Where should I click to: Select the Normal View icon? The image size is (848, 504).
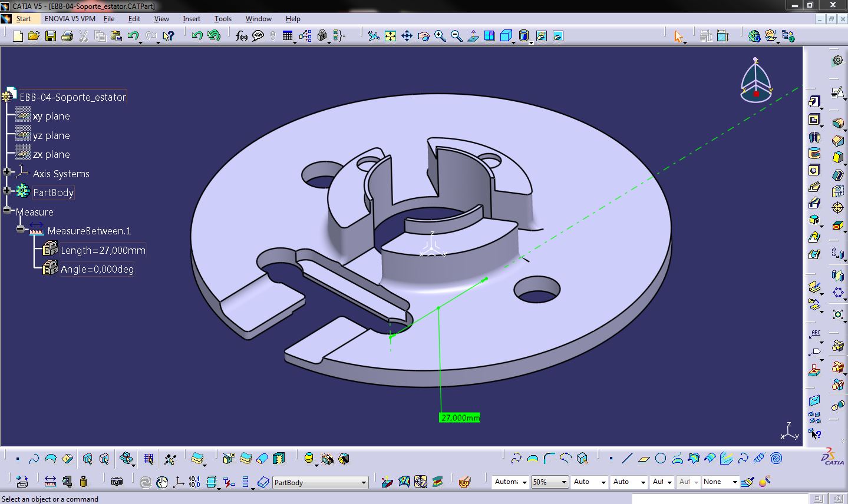point(473,36)
